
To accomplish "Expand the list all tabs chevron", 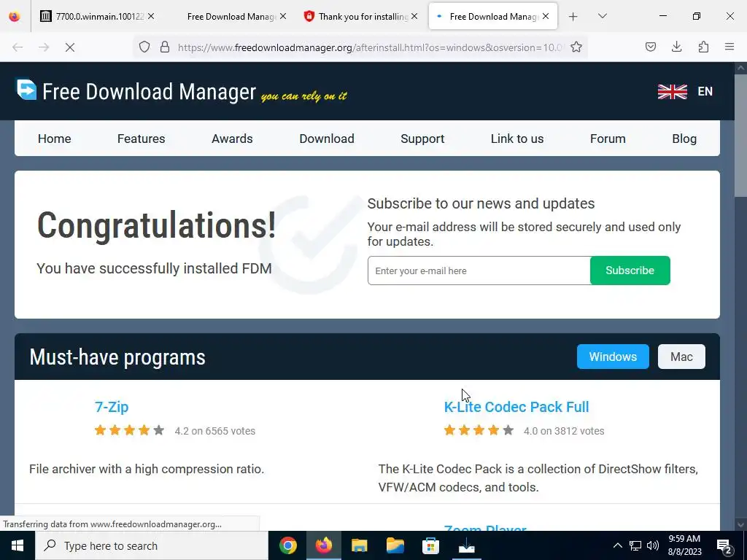I will click(x=602, y=16).
